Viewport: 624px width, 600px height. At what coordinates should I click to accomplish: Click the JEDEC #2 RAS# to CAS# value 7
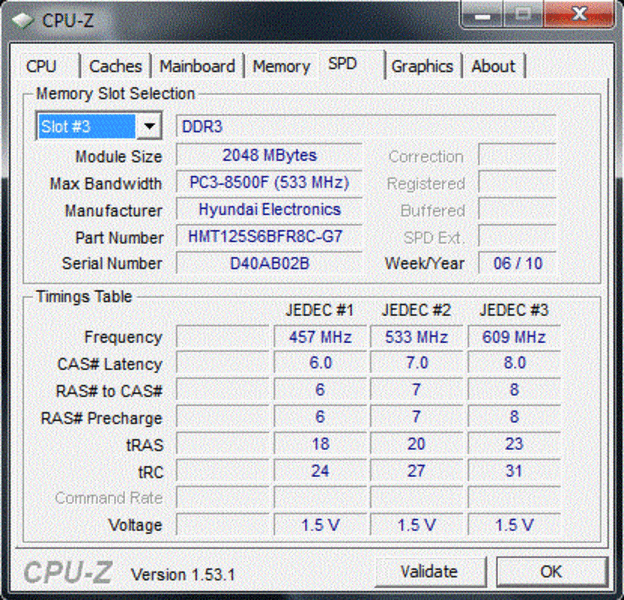(x=416, y=390)
